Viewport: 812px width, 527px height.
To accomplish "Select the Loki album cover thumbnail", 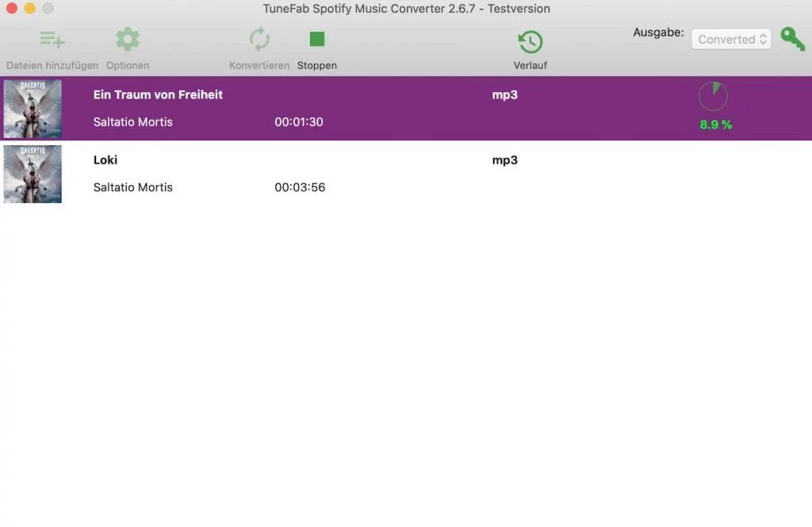I will 33,174.
